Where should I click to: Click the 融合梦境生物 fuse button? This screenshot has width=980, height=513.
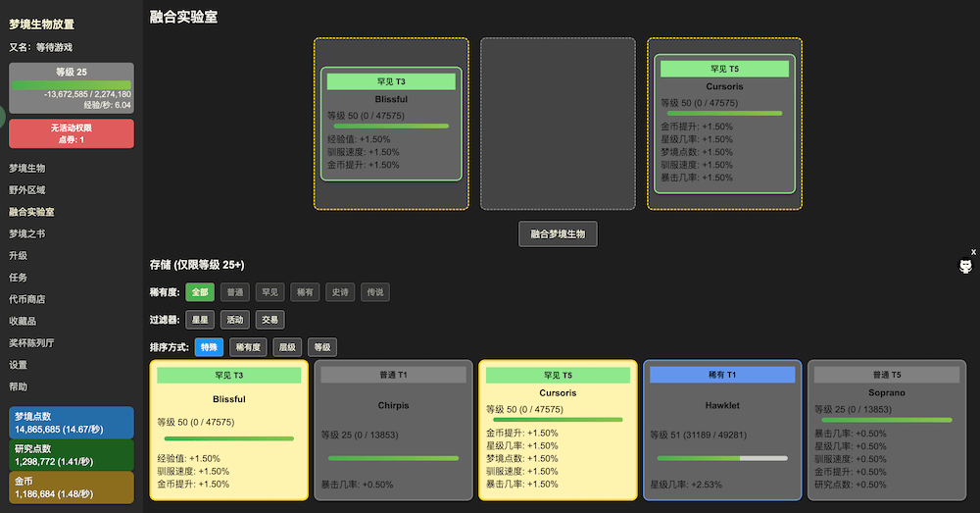coord(558,234)
